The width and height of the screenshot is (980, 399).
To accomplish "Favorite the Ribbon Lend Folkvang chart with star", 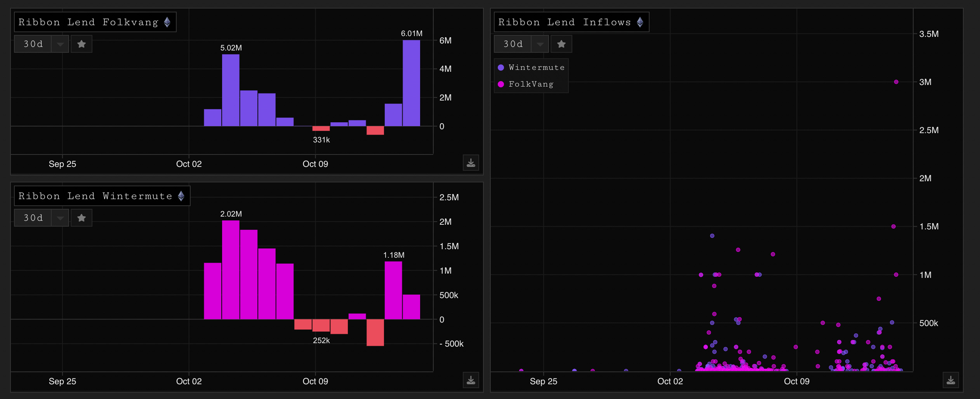I will [82, 44].
